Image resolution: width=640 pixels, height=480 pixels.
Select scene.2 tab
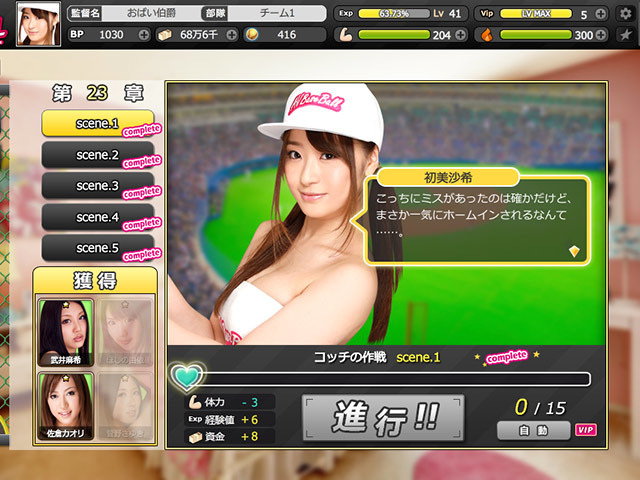[x=97, y=155]
